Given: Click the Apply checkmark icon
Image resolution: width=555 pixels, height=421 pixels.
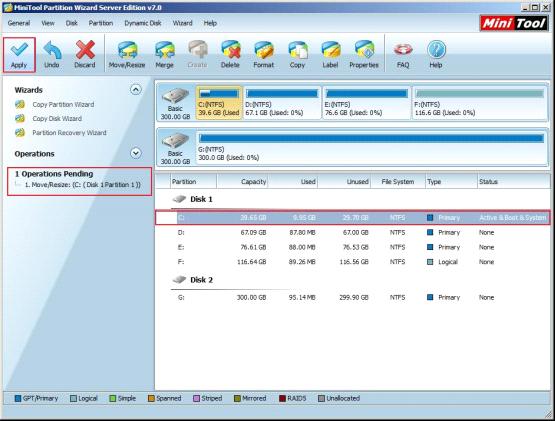Looking at the screenshot, I should (x=19, y=50).
